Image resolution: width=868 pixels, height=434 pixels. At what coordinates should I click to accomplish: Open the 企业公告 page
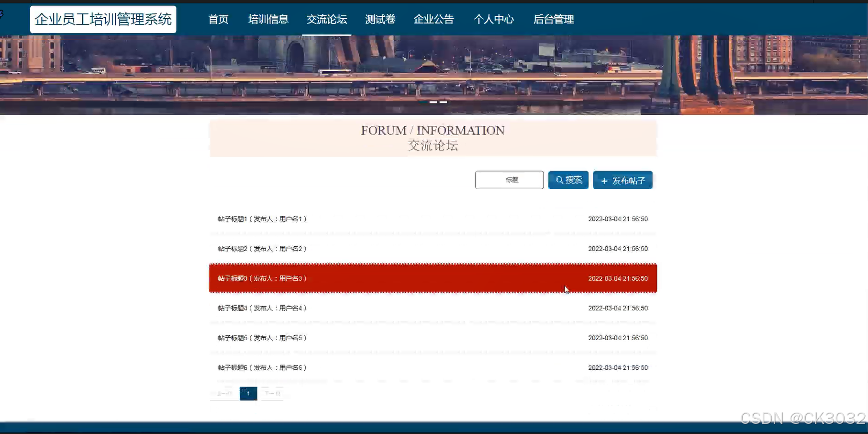coord(433,19)
